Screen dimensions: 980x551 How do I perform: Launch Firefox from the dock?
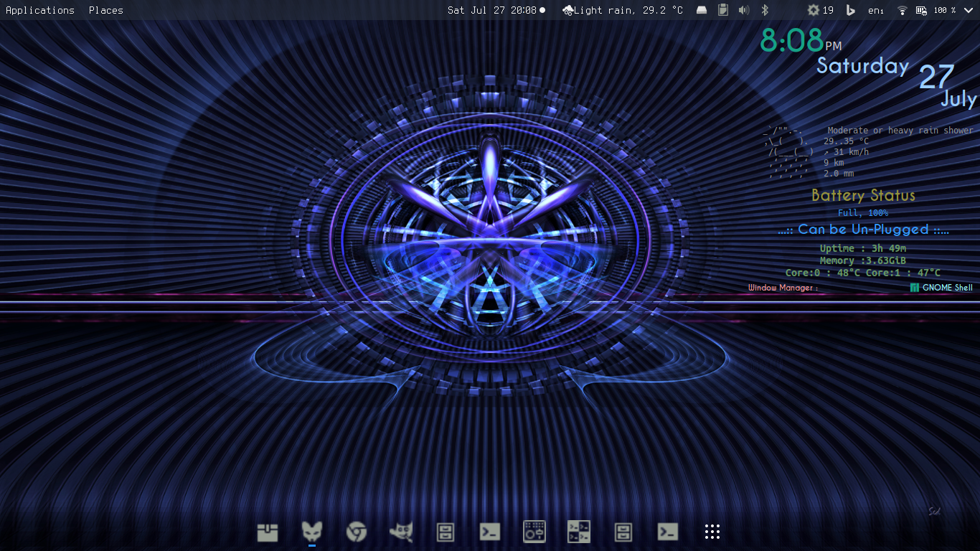pos(312,532)
